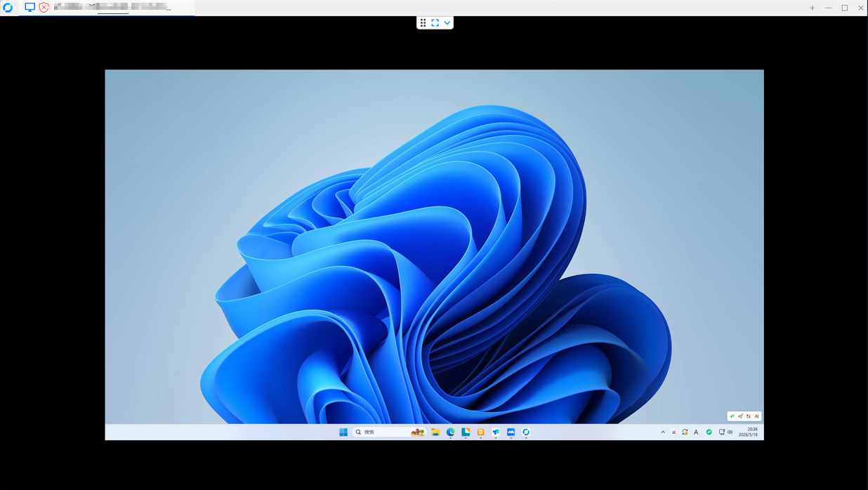Open the blue wave app icon on taskbar
The height and width of the screenshot is (490, 868).
click(x=511, y=432)
